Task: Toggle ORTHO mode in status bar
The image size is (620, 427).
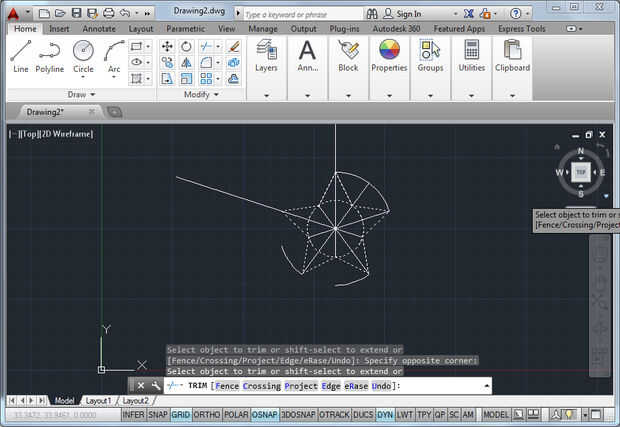Action: click(x=207, y=414)
